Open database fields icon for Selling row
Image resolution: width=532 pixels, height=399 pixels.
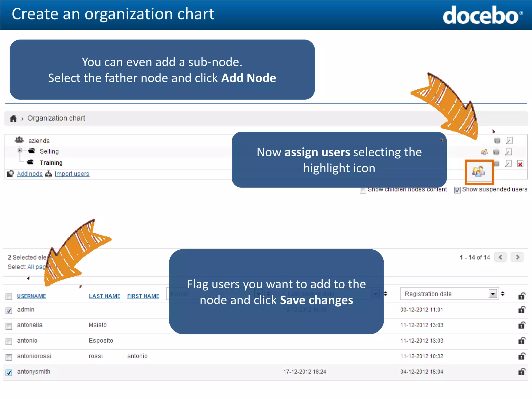click(496, 152)
